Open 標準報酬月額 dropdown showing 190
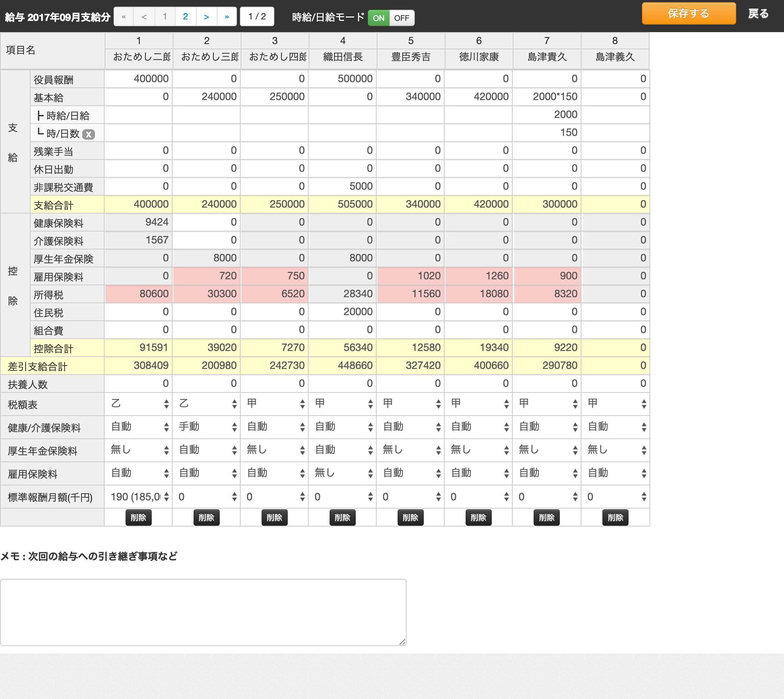This screenshot has width=784, height=699. 139,497
